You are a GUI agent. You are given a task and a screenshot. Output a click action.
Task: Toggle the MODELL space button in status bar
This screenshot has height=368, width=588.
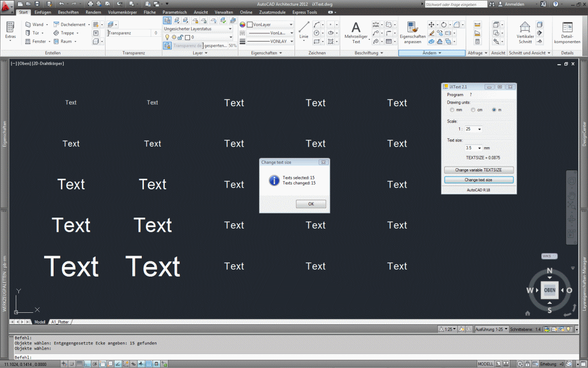pos(485,364)
